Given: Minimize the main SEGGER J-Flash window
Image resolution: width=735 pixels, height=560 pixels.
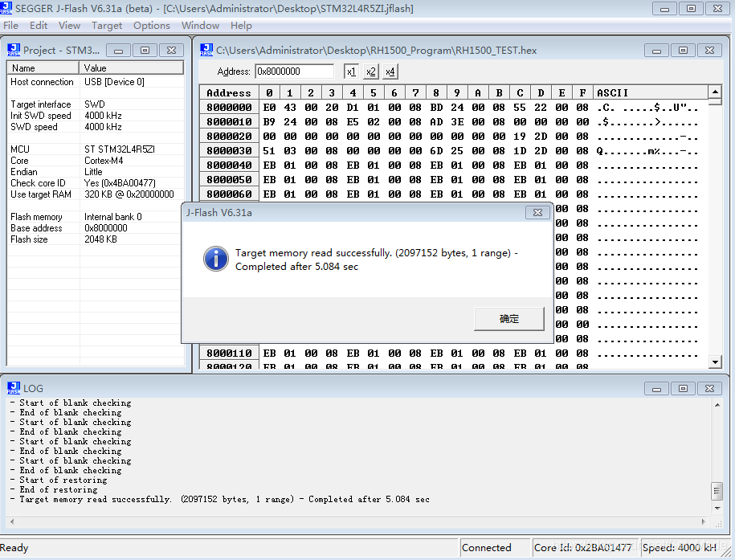Looking at the screenshot, I should (x=664, y=9).
